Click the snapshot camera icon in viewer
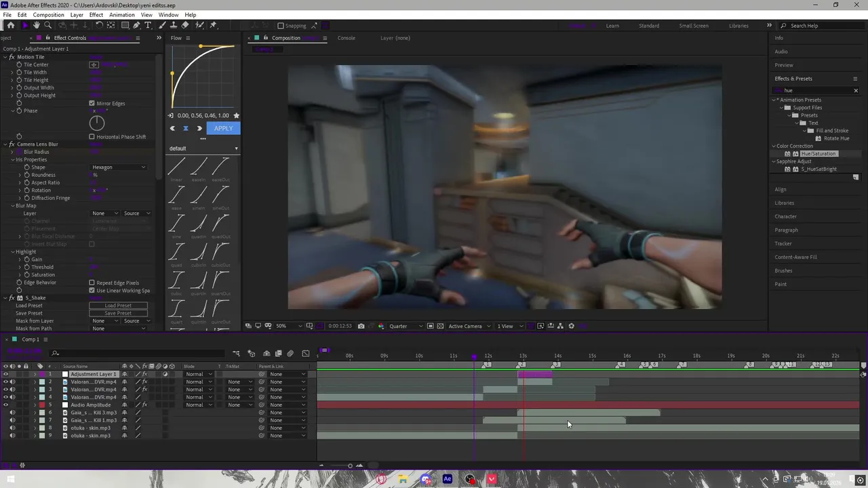 [x=361, y=326]
